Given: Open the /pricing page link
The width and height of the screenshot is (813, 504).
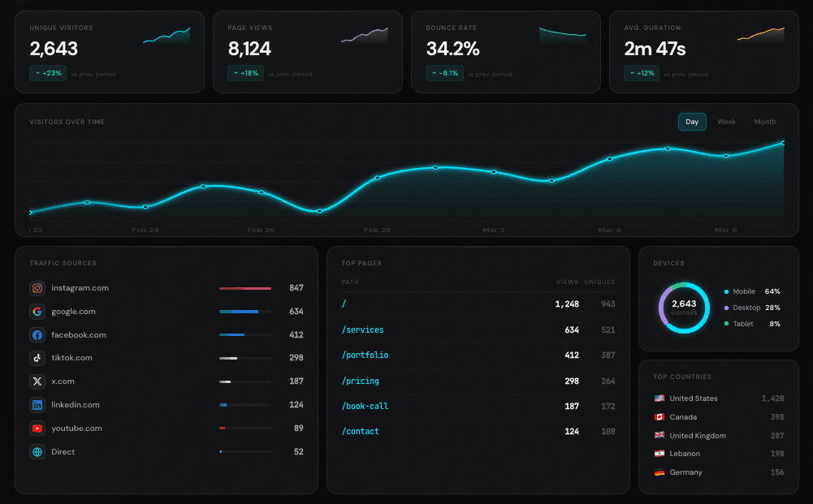Looking at the screenshot, I should pos(360,381).
